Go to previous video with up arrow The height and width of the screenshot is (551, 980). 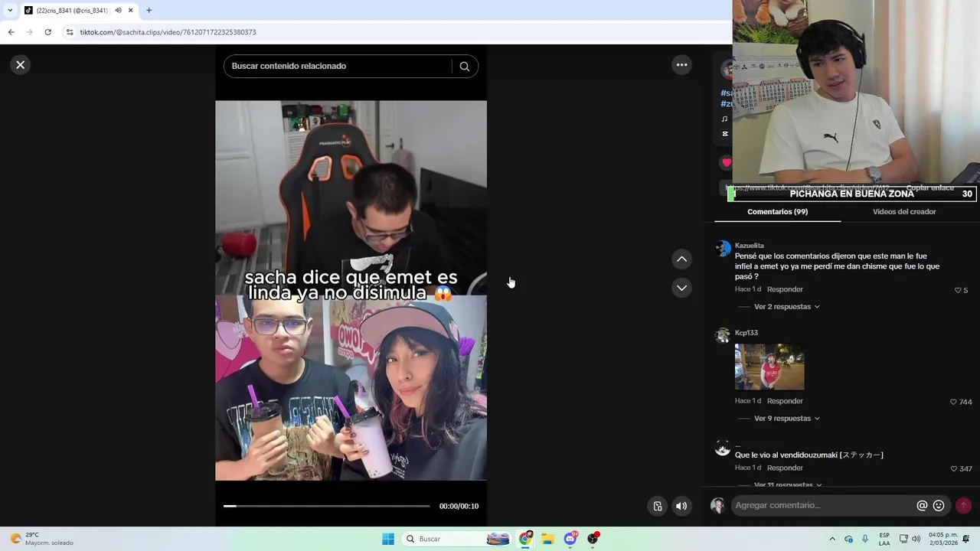coord(681,259)
